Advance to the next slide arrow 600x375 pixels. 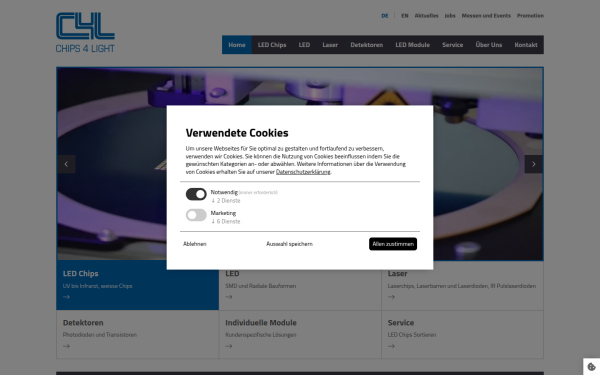click(533, 164)
